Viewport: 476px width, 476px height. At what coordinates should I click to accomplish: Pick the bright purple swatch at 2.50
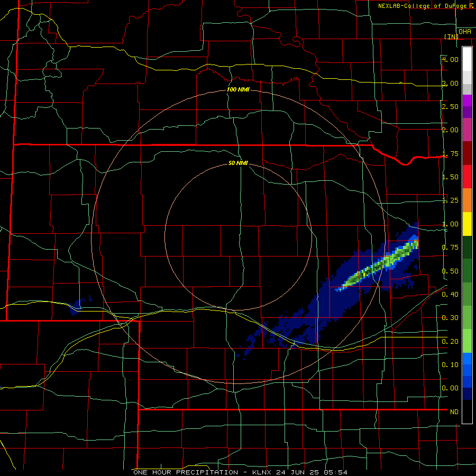point(467,100)
